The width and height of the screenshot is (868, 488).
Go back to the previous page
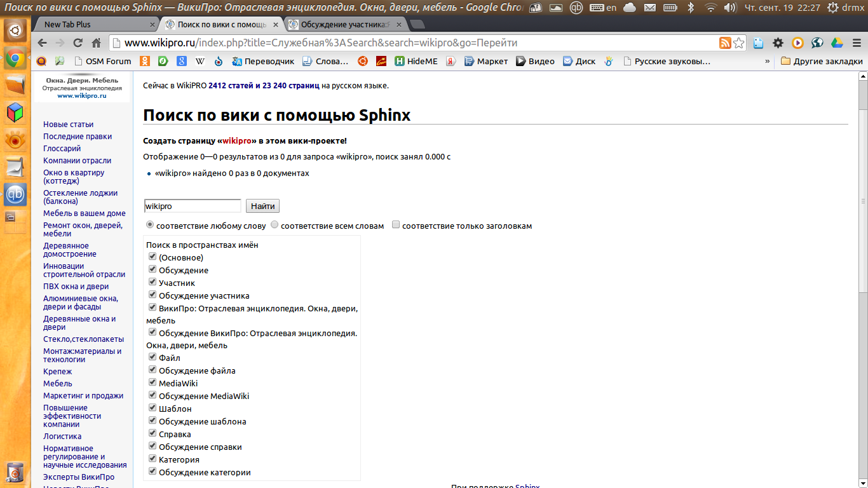pos(42,43)
